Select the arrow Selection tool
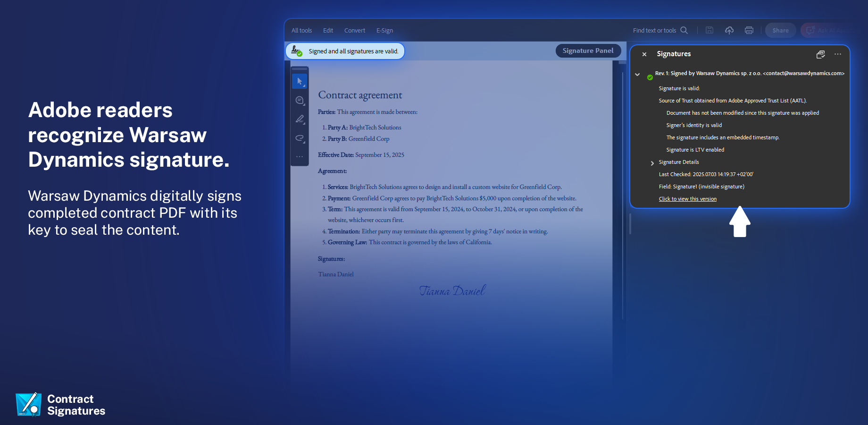 click(x=300, y=81)
